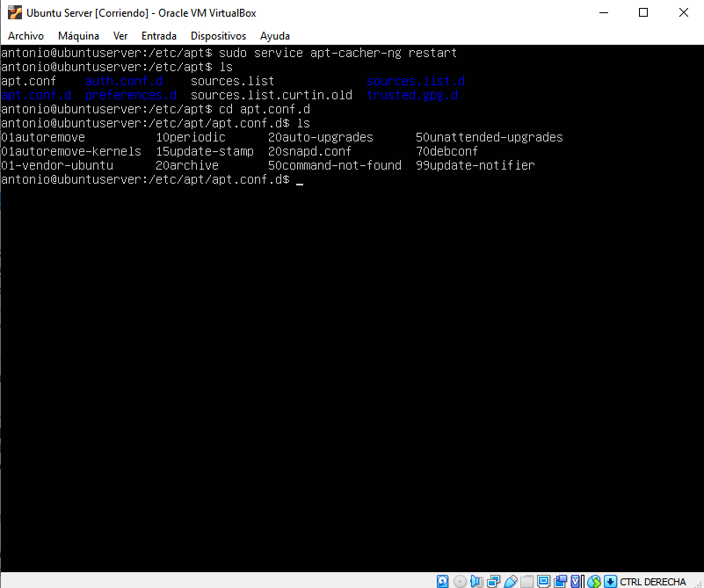Click the network adapter icon in status bar

point(494,581)
